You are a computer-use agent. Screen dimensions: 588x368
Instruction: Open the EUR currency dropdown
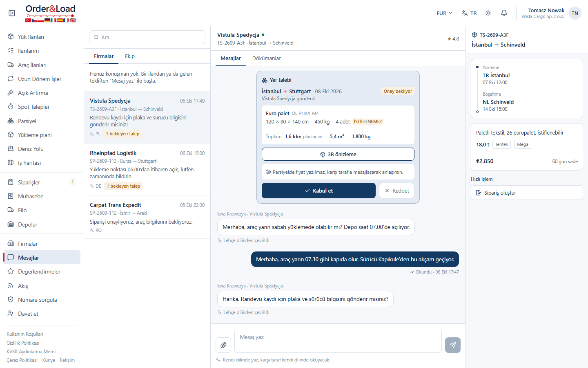(x=444, y=13)
